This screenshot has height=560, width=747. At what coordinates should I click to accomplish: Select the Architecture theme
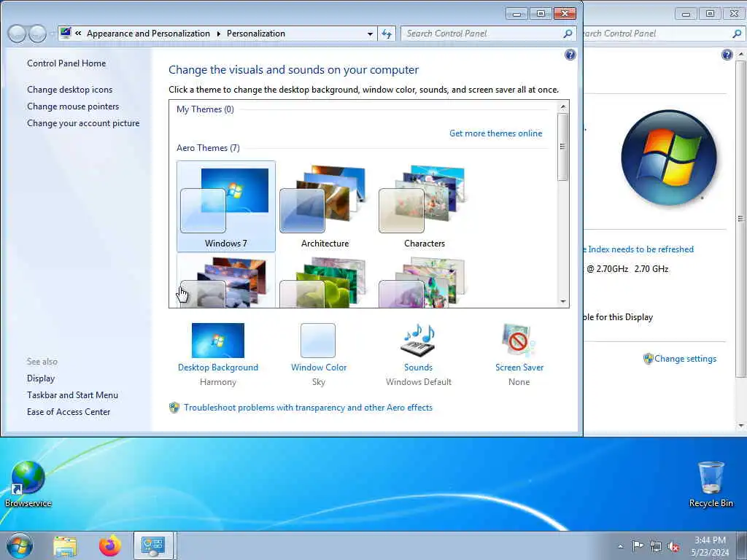click(x=325, y=206)
